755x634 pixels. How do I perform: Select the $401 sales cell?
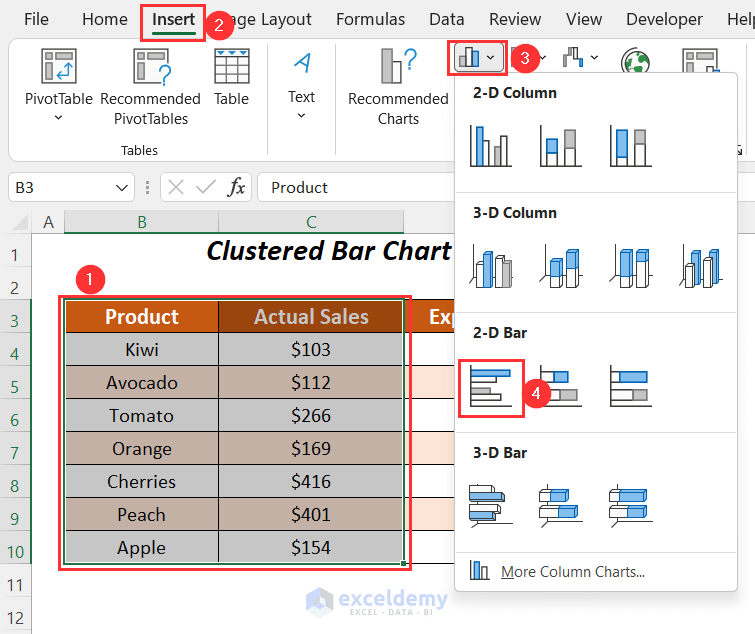tap(311, 514)
